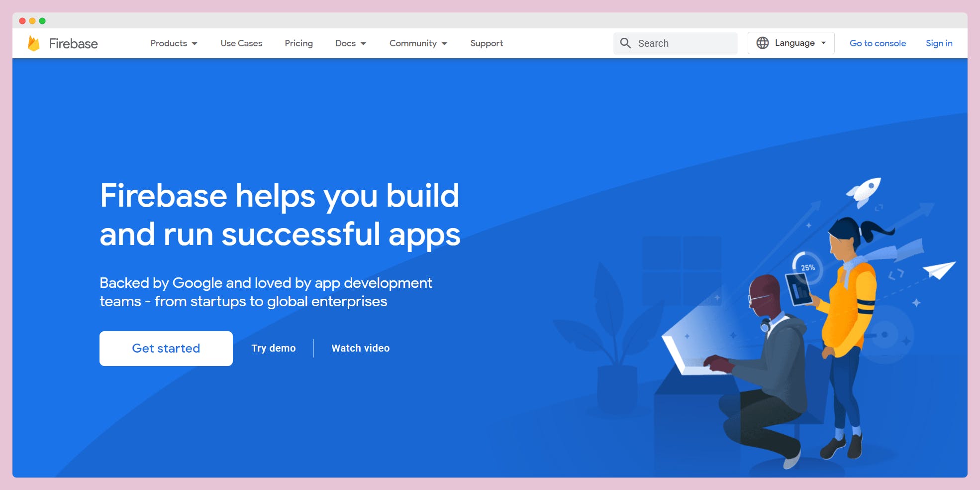Open the Products dropdown menu
Screen dimensions: 980x490
174,43
